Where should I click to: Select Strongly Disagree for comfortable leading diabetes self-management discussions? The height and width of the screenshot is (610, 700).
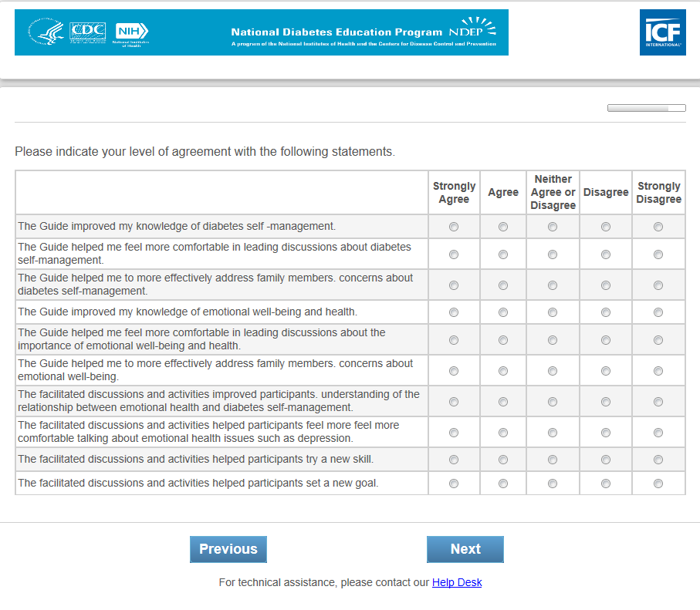tap(658, 254)
